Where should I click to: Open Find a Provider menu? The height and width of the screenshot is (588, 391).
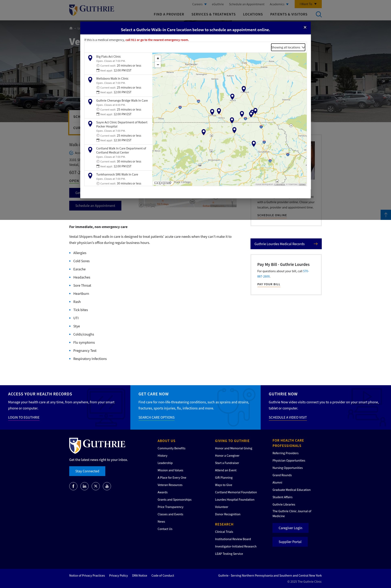(169, 14)
